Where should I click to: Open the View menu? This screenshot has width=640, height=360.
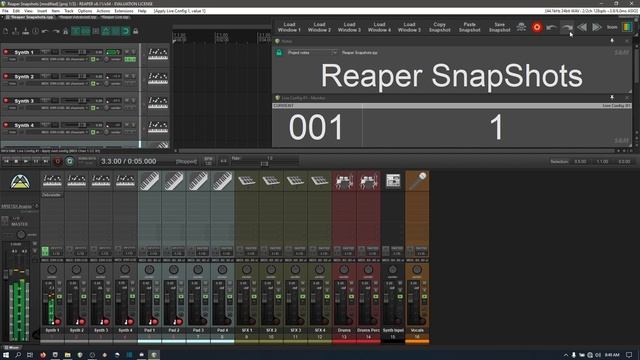pos(29,11)
